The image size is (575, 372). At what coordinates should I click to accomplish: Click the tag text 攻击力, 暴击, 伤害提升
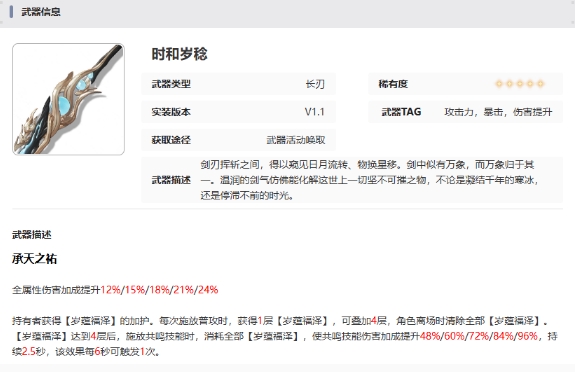coord(498,112)
